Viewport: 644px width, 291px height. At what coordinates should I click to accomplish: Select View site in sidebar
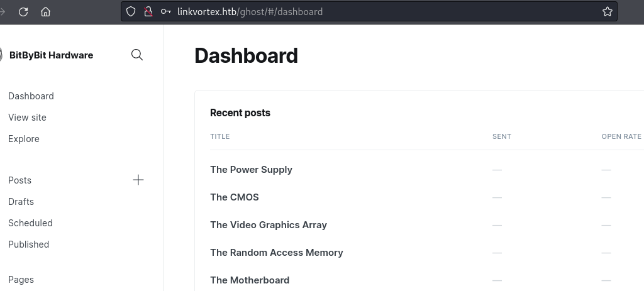tap(27, 118)
